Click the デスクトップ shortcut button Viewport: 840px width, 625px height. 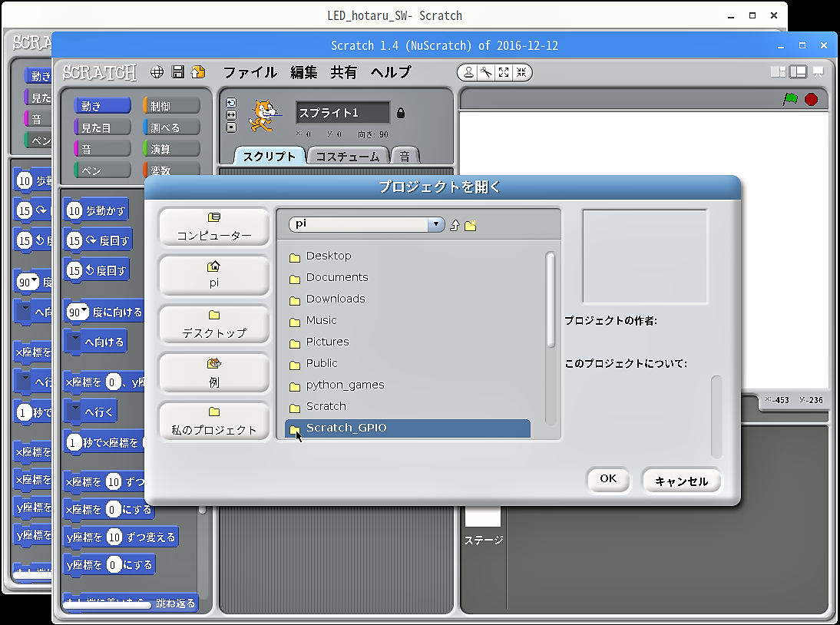[x=214, y=324]
